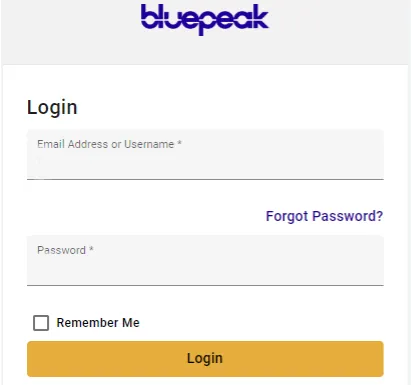The image size is (412, 385).
Task: Click the Email Address or Username placeholder label
Action: [x=109, y=144]
